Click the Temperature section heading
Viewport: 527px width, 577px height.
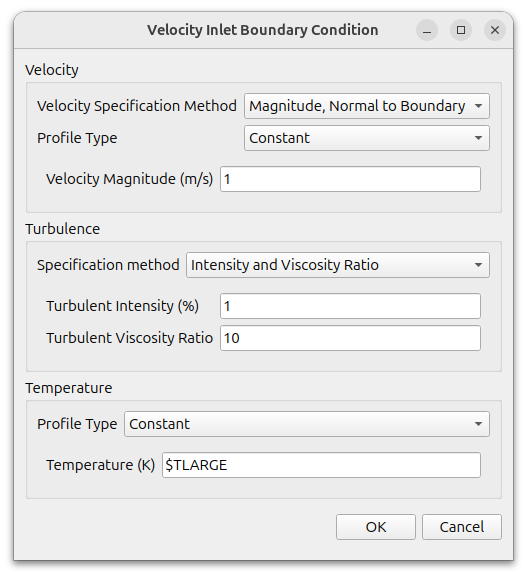click(69, 388)
